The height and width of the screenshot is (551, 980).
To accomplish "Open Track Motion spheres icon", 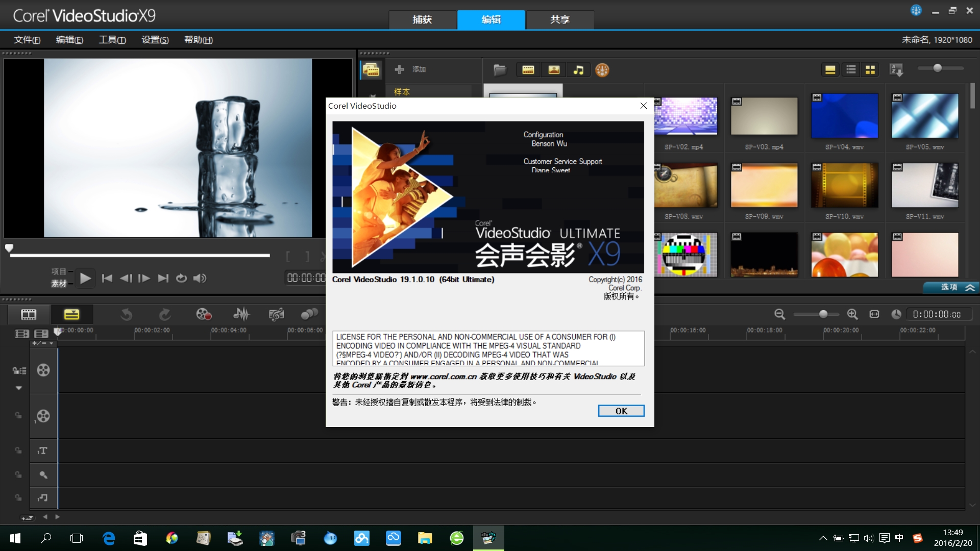I will (309, 314).
